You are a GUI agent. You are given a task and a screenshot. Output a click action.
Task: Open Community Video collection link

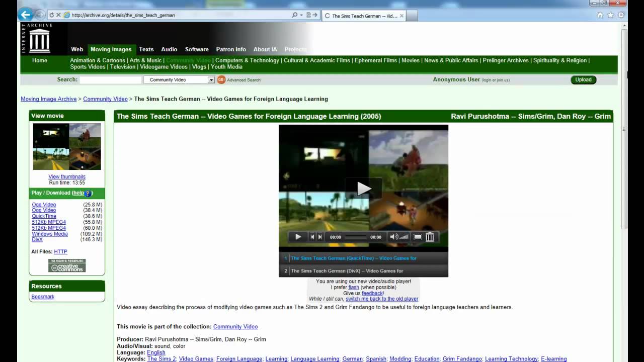(x=235, y=327)
